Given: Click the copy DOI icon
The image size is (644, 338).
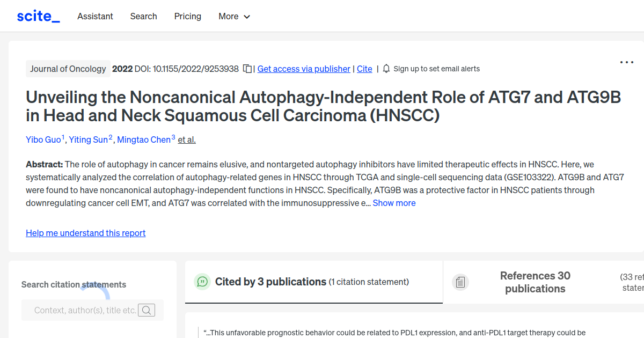Looking at the screenshot, I should (x=247, y=69).
